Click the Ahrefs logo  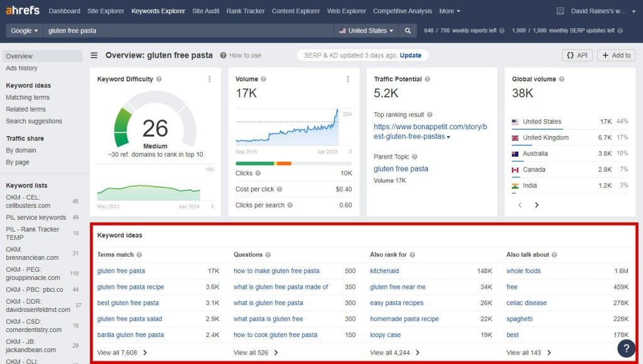23,11
